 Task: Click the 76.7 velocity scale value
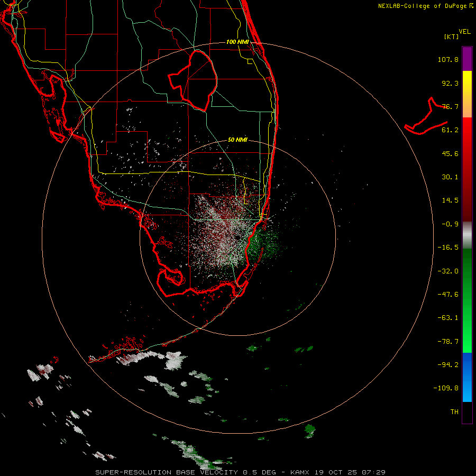tap(450, 106)
